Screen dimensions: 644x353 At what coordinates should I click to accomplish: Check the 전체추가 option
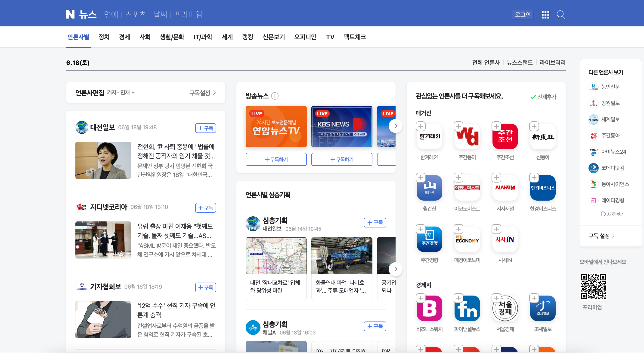543,97
